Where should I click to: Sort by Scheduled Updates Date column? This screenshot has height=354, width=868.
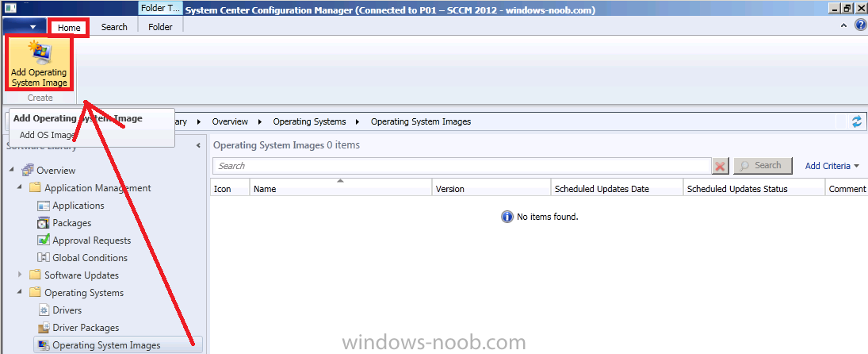click(617, 188)
